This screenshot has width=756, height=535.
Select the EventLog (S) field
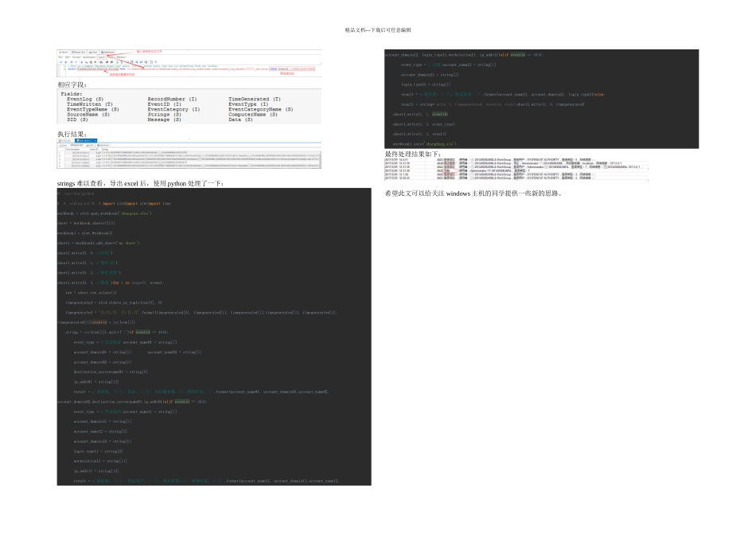click(85, 99)
